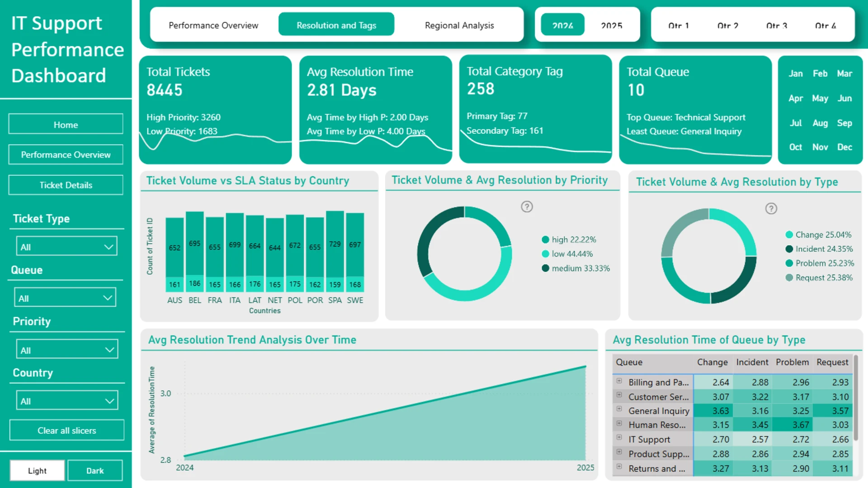Expand the Returns and Exchanges row
The height and width of the screenshot is (488, 868).
pyautogui.click(x=619, y=467)
